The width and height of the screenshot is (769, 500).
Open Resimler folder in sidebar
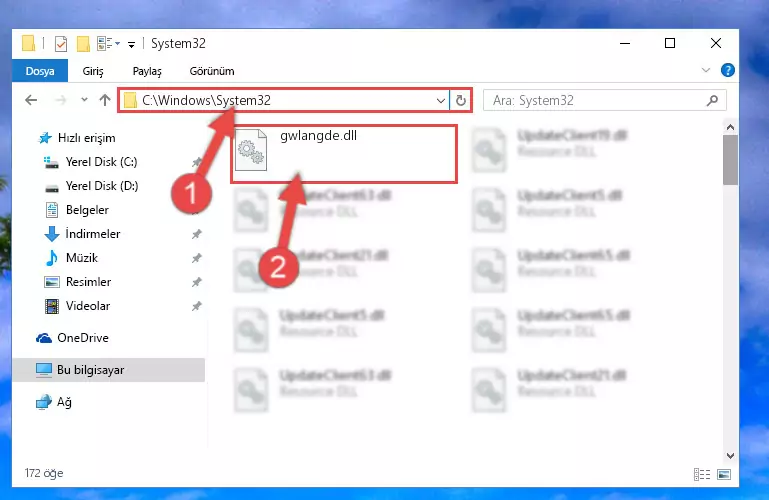[77, 282]
